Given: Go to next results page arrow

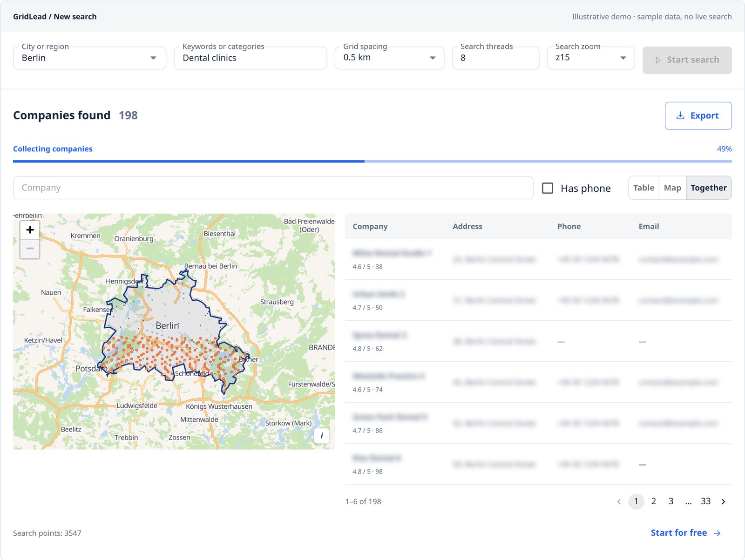Looking at the screenshot, I should pos(723,501).
